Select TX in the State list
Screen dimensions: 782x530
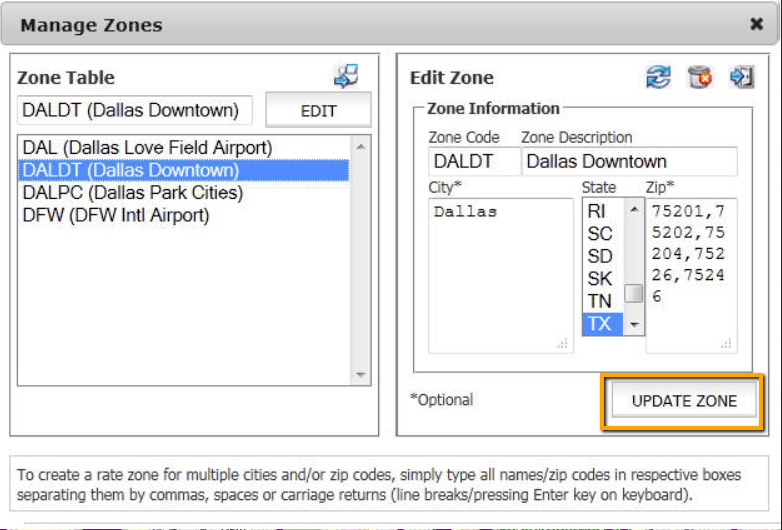[x=600, y=324]
